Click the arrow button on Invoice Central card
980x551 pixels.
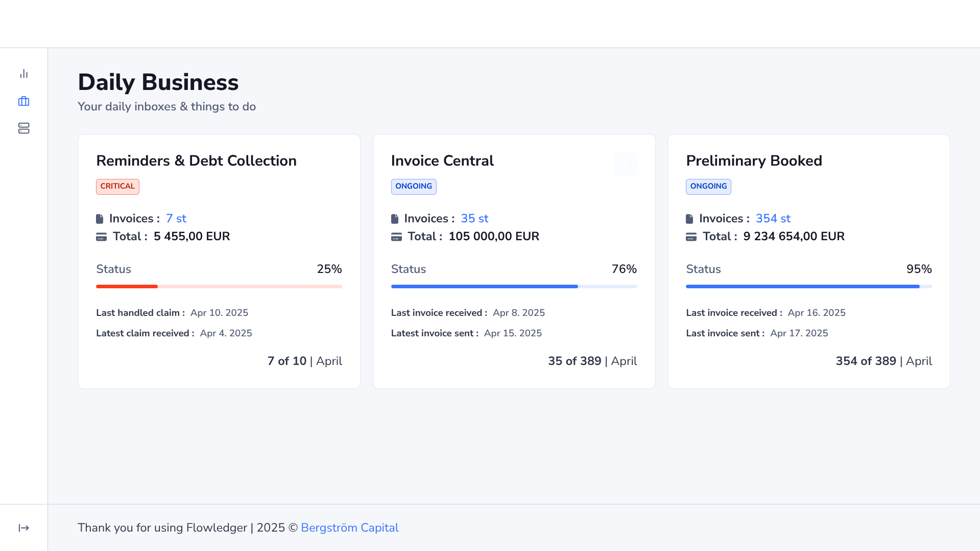click(625, 165)
